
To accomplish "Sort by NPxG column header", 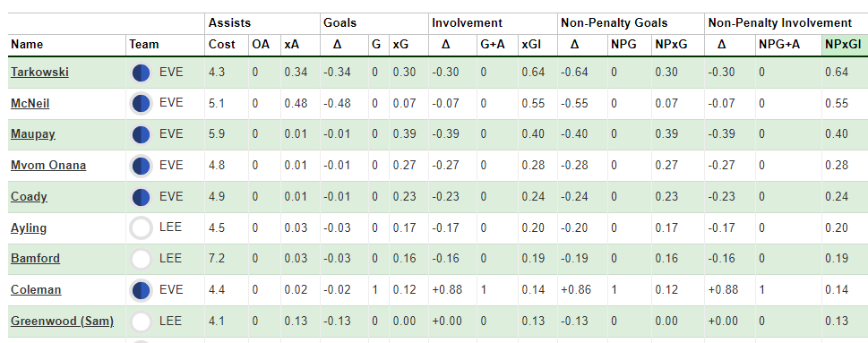I will [672, 45].
